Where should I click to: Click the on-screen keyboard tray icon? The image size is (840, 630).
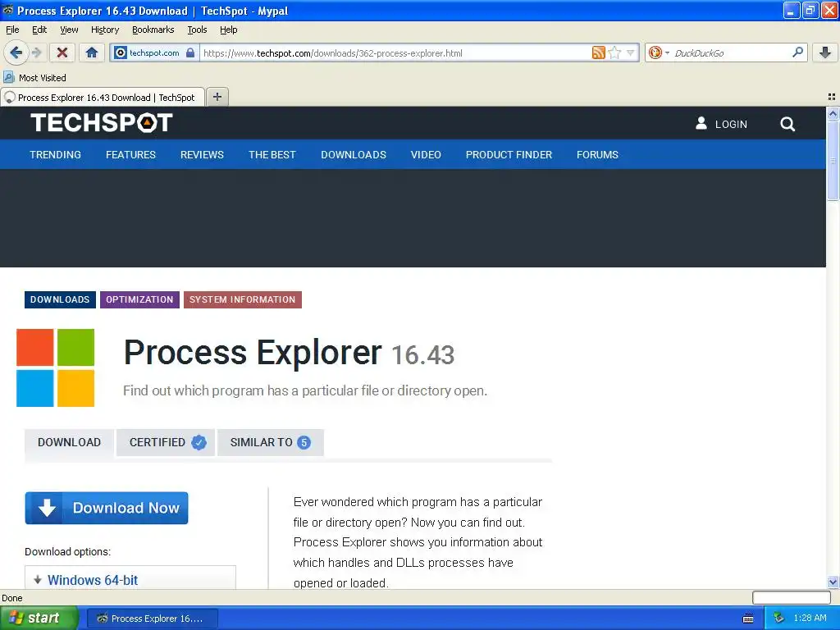coord(748,619)
